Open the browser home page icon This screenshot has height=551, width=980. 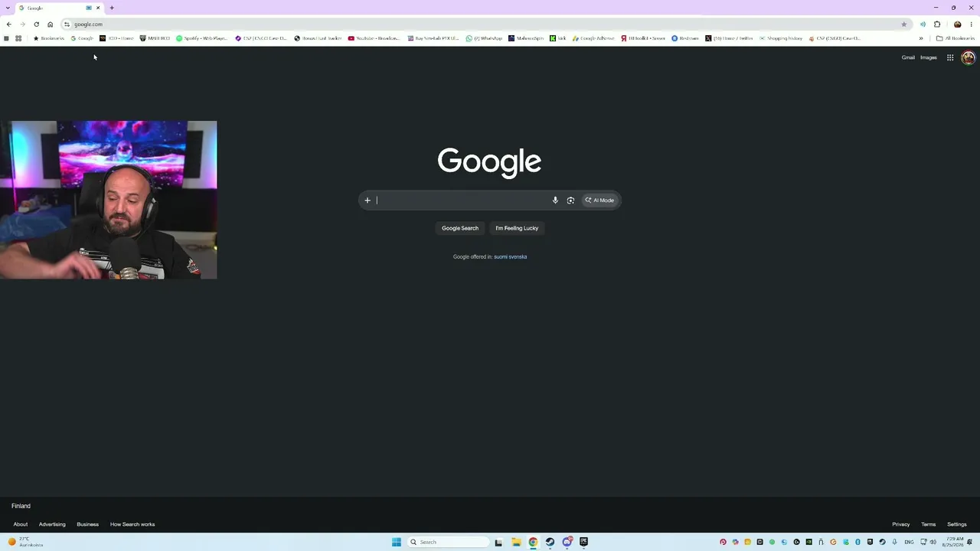(51, 24)
